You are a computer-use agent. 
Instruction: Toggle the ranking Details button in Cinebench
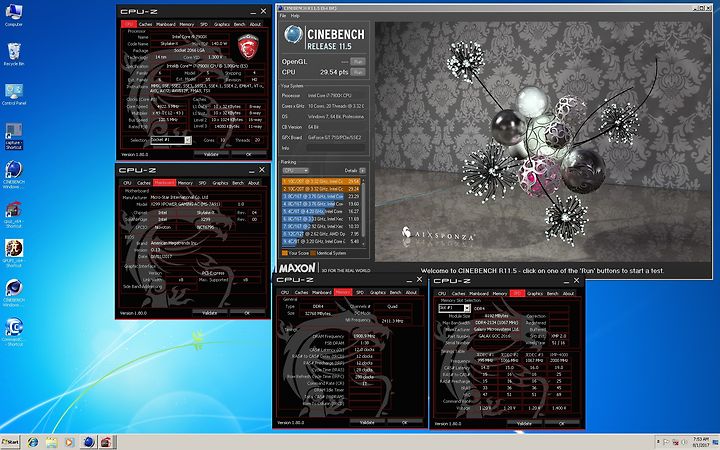(362, 170)
